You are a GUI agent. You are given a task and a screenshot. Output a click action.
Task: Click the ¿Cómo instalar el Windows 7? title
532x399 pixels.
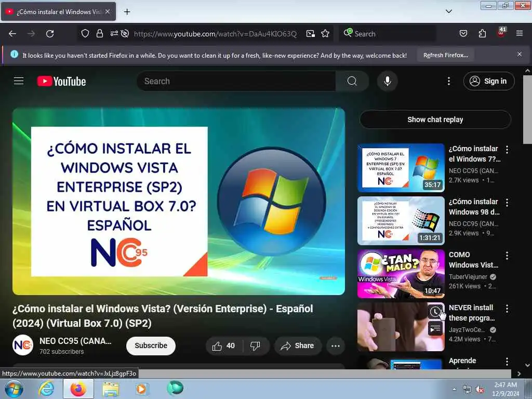point(474,154)
